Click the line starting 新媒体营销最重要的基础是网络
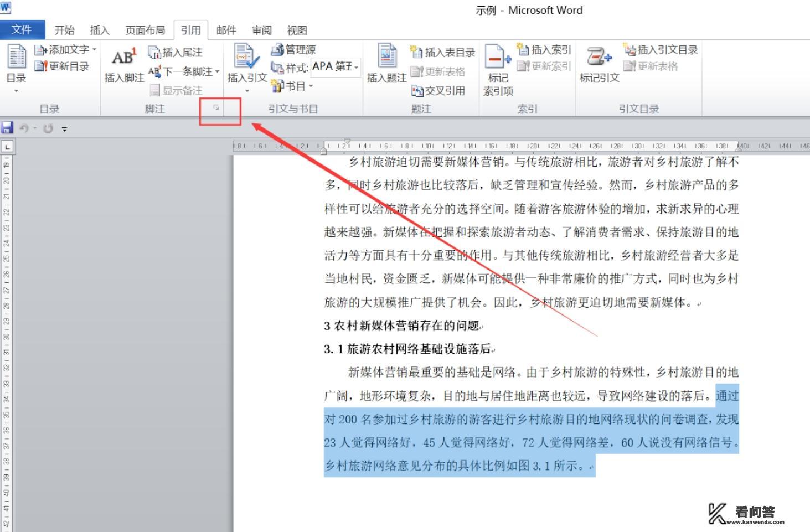Viewport: 810px width, 532px height. point(544,372)
